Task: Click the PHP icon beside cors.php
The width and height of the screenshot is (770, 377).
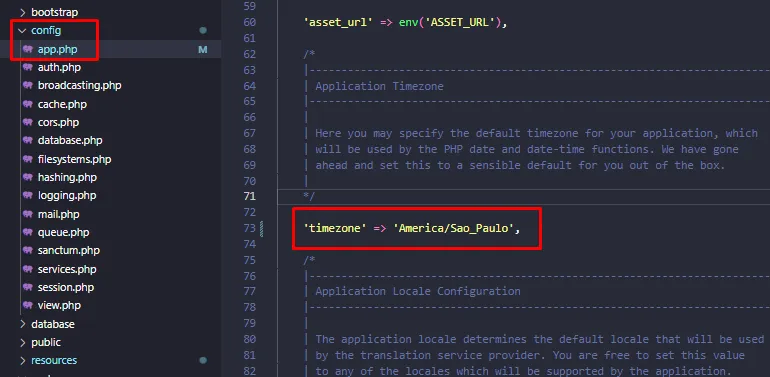Action: tap(28, 122)
